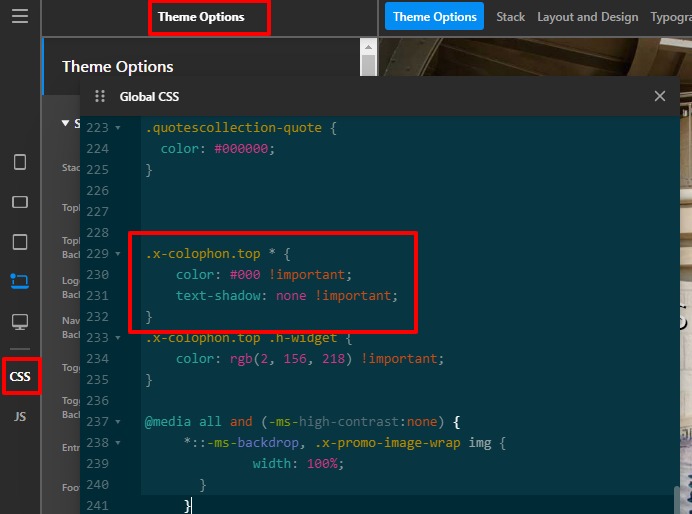Click the Theme Options panel heading
This screenshot has height=514, width=692.
pyautogui.click(x=117, y=66)
